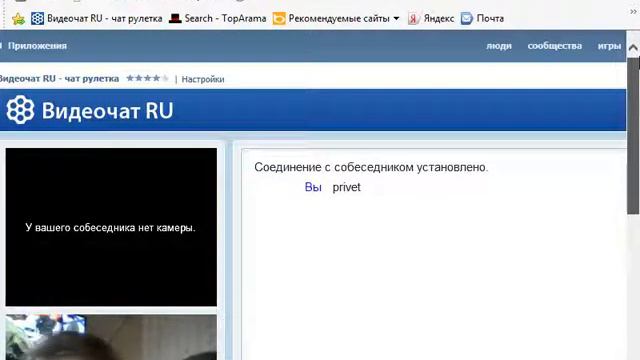The width and height of the screenshot is (640, 360).
Task: Click the Рекомендуемые сайты bookmark icon
Action: tap(279, 18)
